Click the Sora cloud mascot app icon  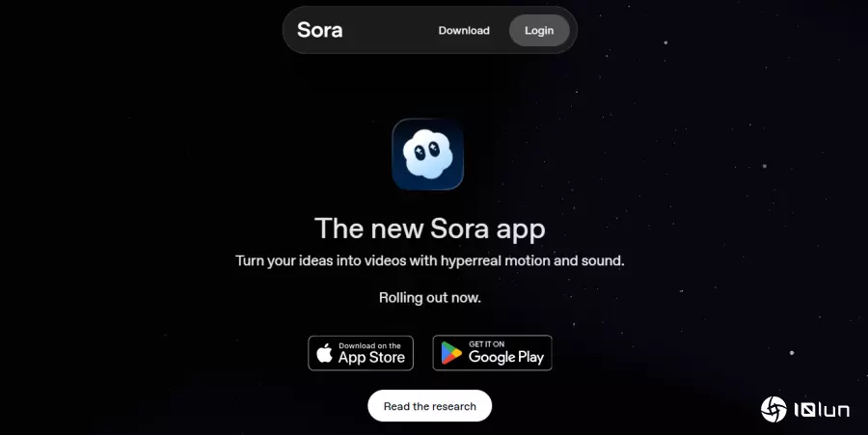coord(427,154)
